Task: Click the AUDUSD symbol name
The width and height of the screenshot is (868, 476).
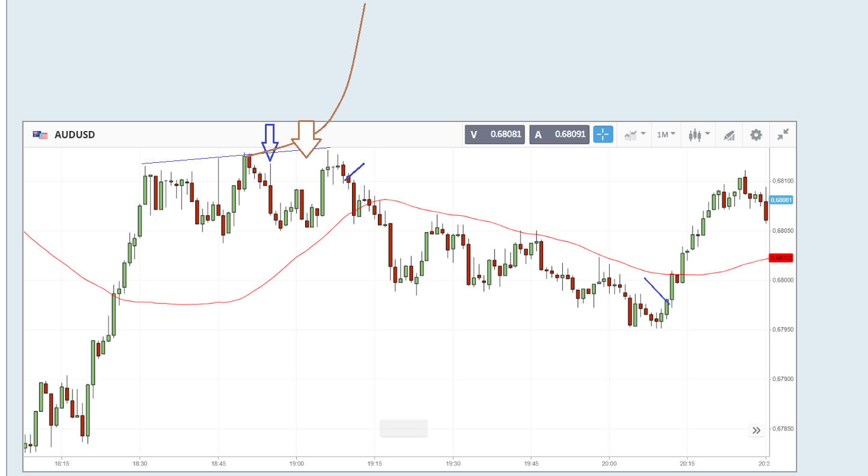Action: click(74, 135)
